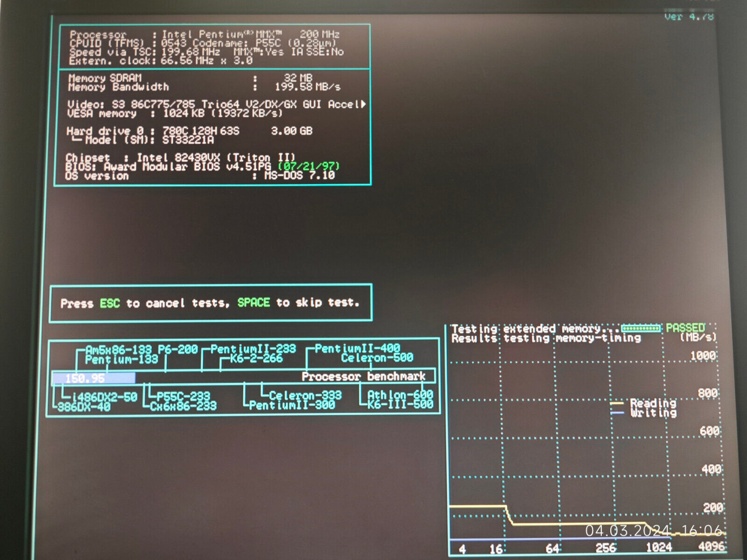This screenshot has width=747, height=560.
Task: Click the 'Results testing memory-timing' heading
Action: (x=546, y=338)
